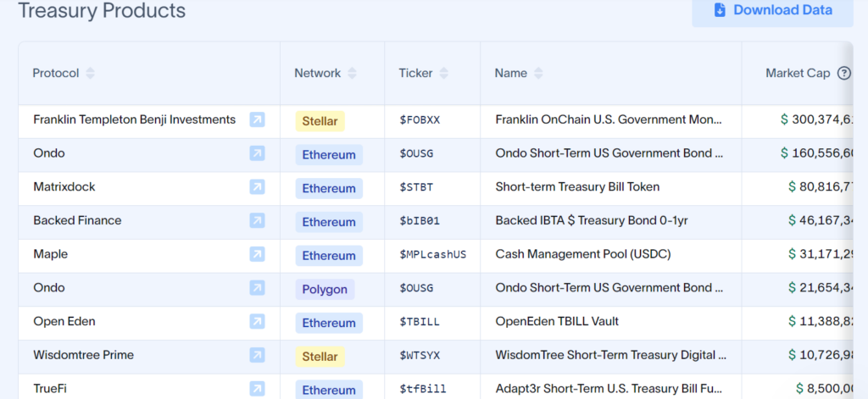Open external link for Franklin Templeton Benji Investments
Image resolution: width=868 pixels, height=399 pixels.
point(257,119)
